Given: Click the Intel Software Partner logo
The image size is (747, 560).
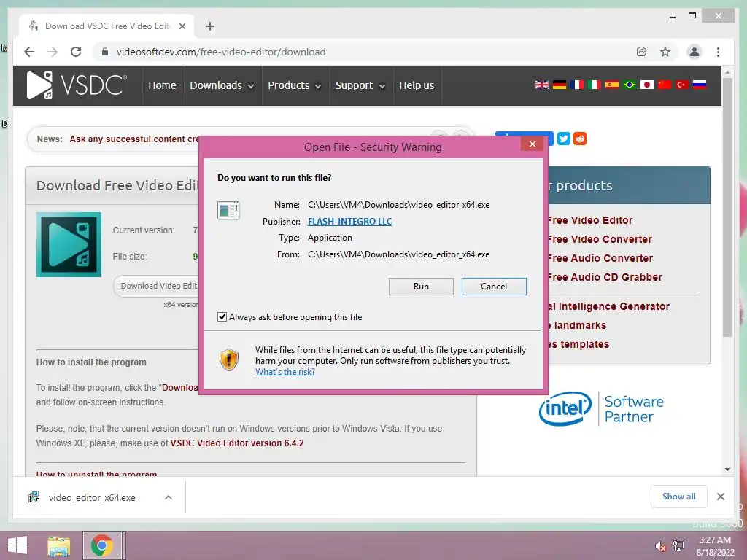Looking at the screenshot, I should [601, 408].
